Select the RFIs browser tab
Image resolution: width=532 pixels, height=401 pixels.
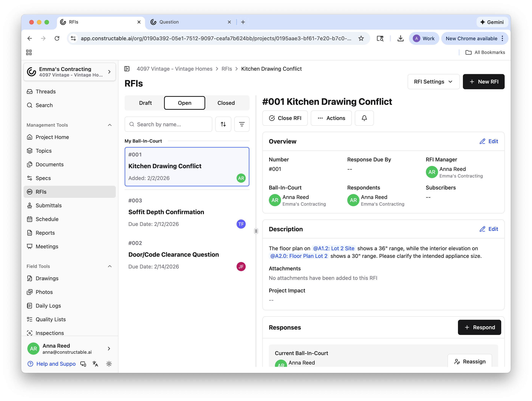(x=101, y=22)
